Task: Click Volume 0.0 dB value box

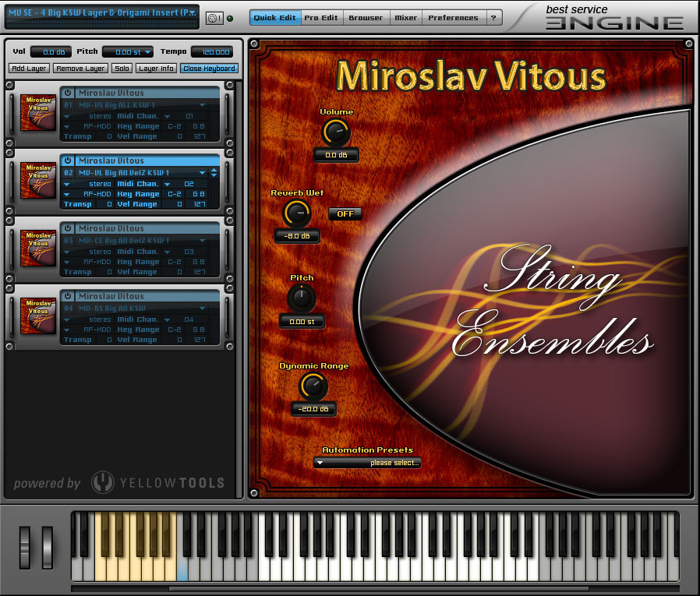Action: click(x=336, y=155)
